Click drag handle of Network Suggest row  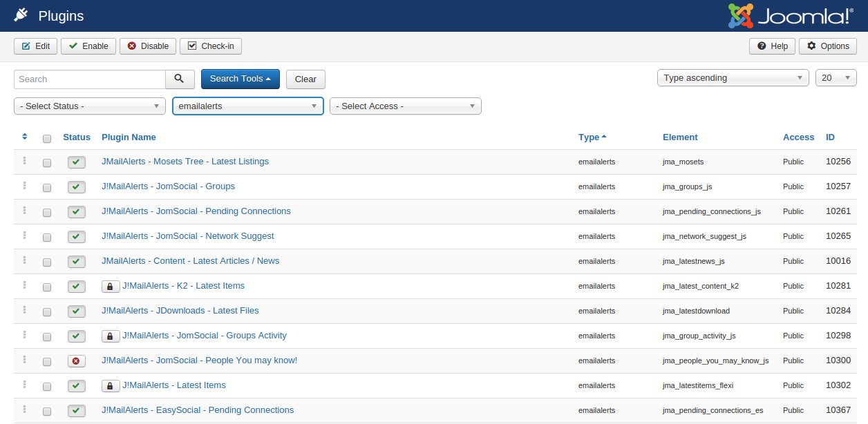(24, 235)
